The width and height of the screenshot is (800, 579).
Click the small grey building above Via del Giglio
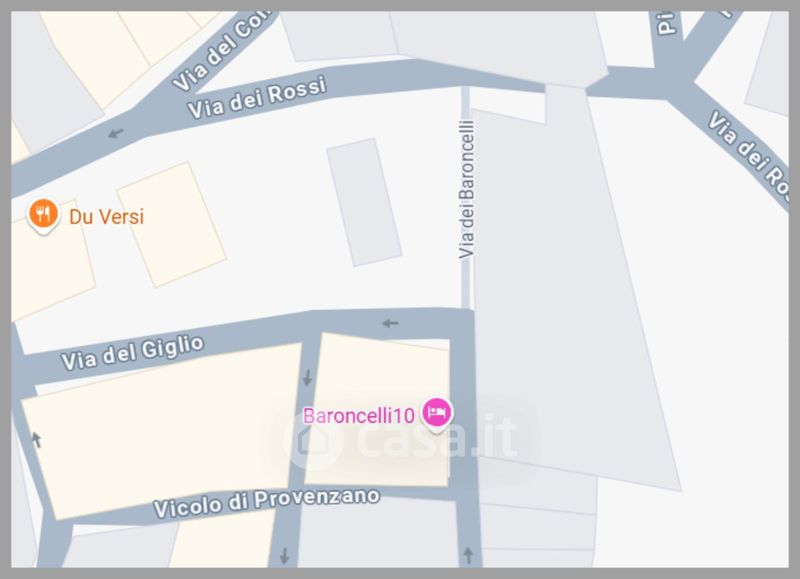pyautogui.click(x=364, y=202)
